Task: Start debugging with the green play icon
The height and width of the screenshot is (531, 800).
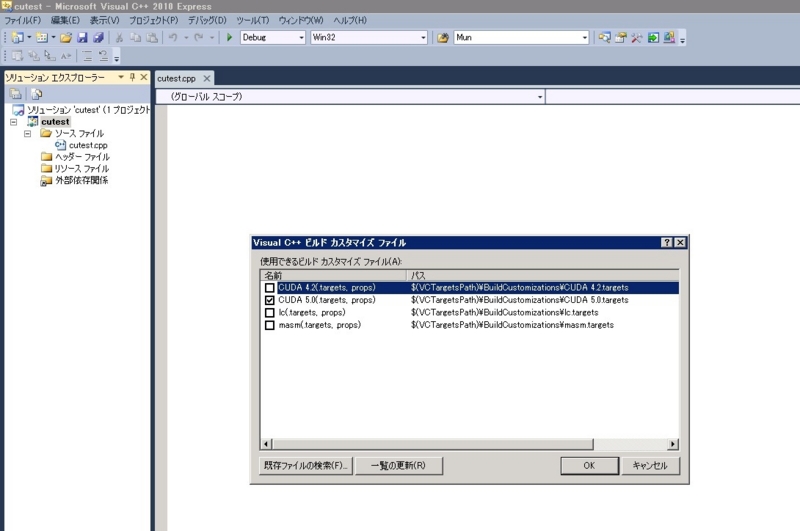Action: (x=230, y=37)
